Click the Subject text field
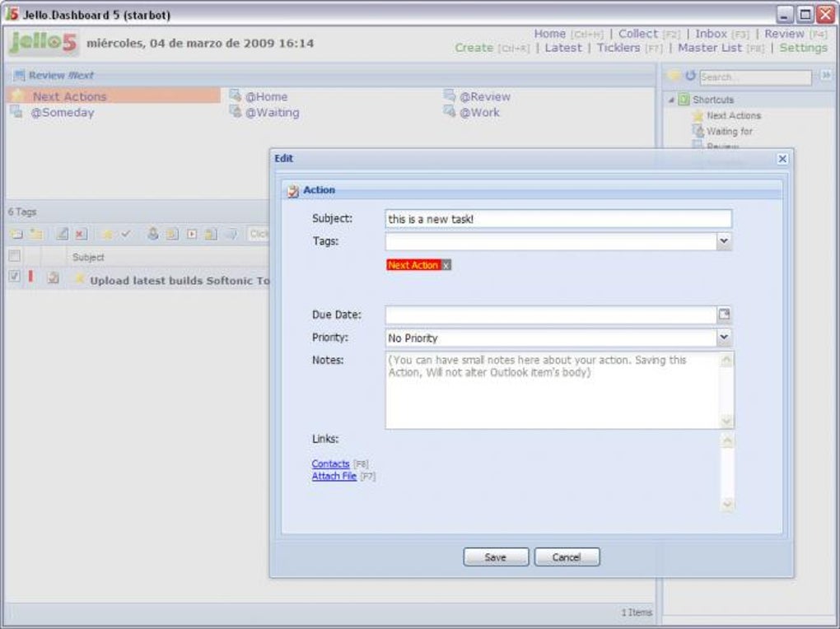Viewport: 840px width, 629px height. click(558, 219)
